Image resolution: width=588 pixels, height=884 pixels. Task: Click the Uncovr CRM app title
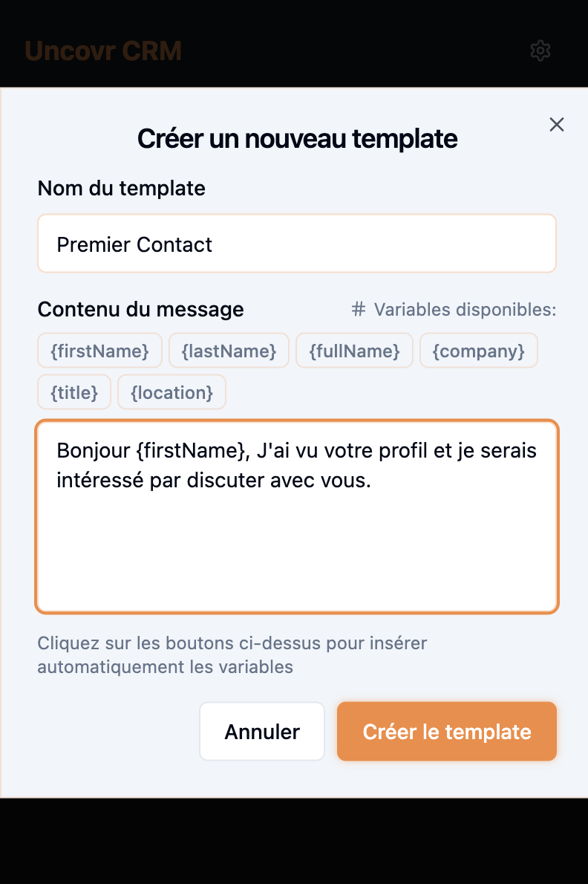[103, 51]
